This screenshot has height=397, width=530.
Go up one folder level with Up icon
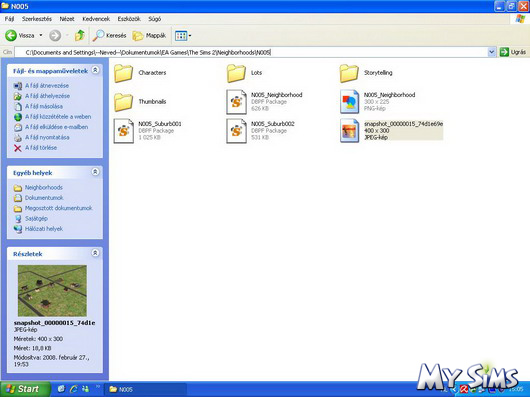pyautogui.click(x=80, y=35)
